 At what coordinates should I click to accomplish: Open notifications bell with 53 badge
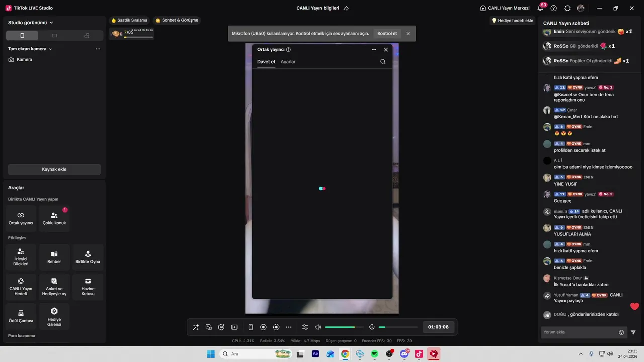coord(541,8)
